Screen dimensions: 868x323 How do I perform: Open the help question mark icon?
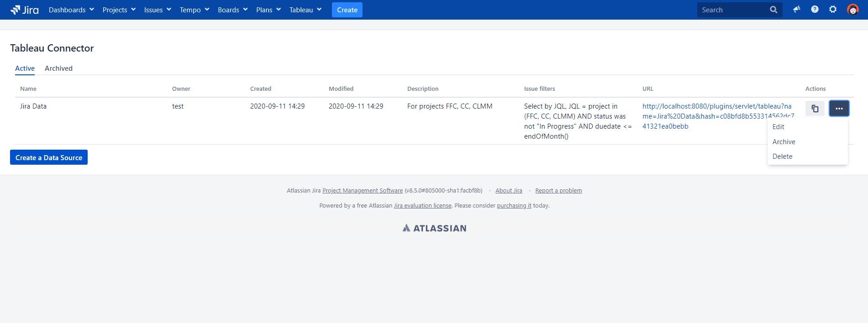(x=815, y=9)
